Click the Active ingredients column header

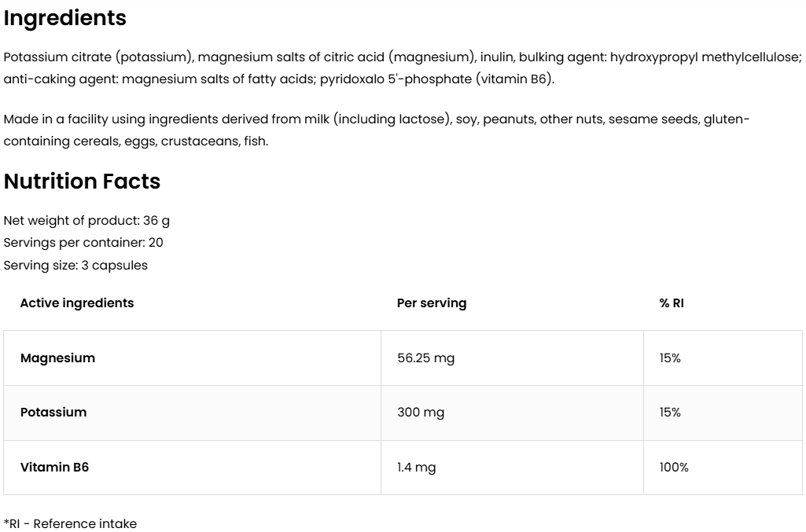[77, 303]
